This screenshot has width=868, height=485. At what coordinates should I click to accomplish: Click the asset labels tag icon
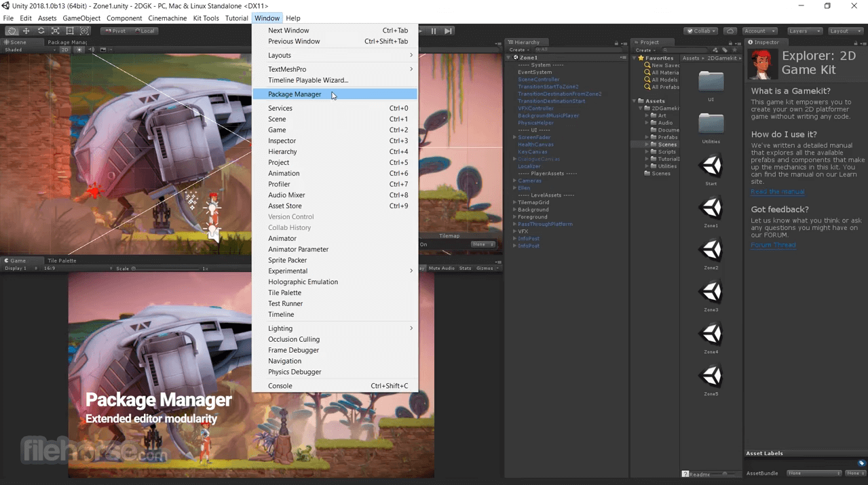861,463
